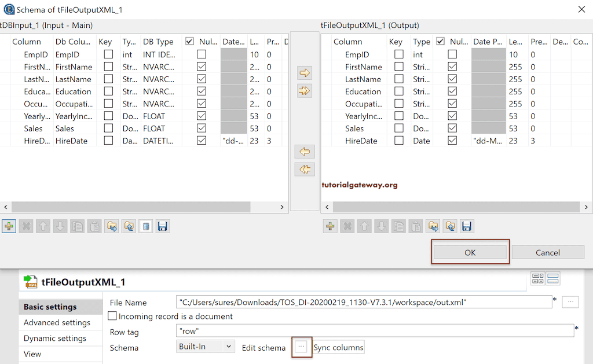Image resolution: width=593 pixels, height=364 pixels.
Task: Copy all columns to the output schema
Action: [x=304, y=90]
